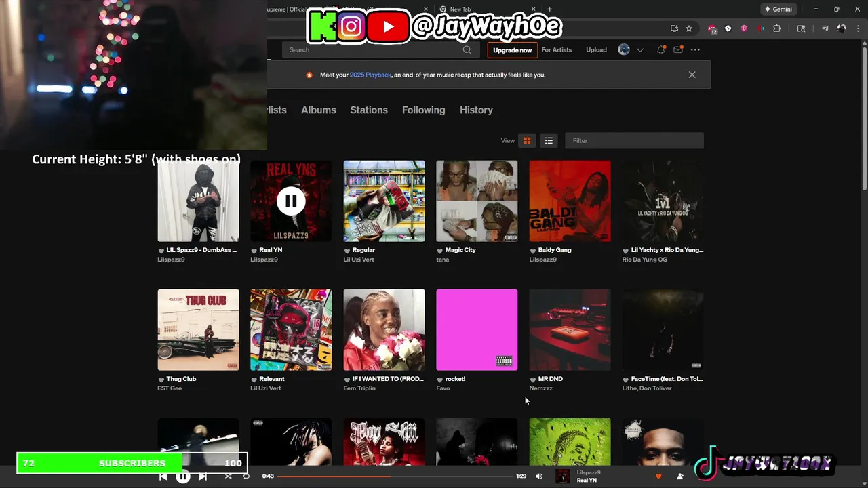Open Chrome media controls icon
Screen dimensions: 868x488
click(x=825, y=28)
